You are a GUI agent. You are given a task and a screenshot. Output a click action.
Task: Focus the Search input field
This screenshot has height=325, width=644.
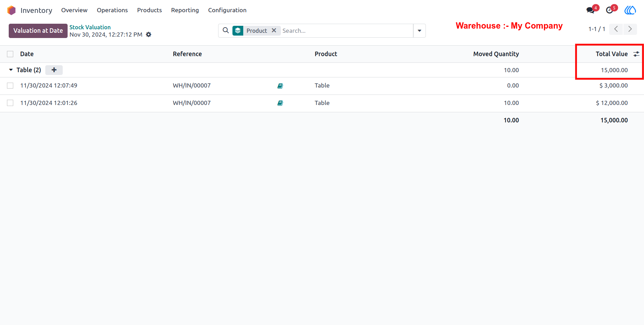(x=347, y=31)
